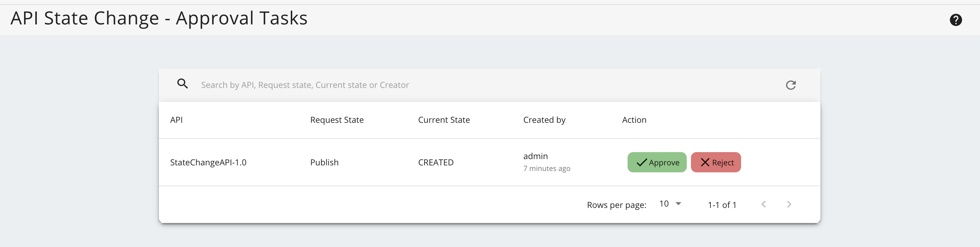Click the Action column header

[634, 120]
